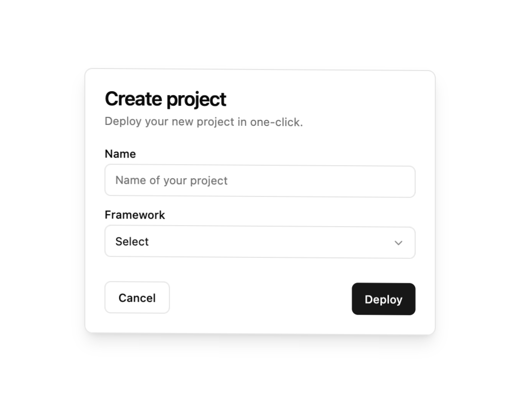Screen dimensions: 532x411
Task: Place the cursor in the project Name text box
Action: [260, 181]
